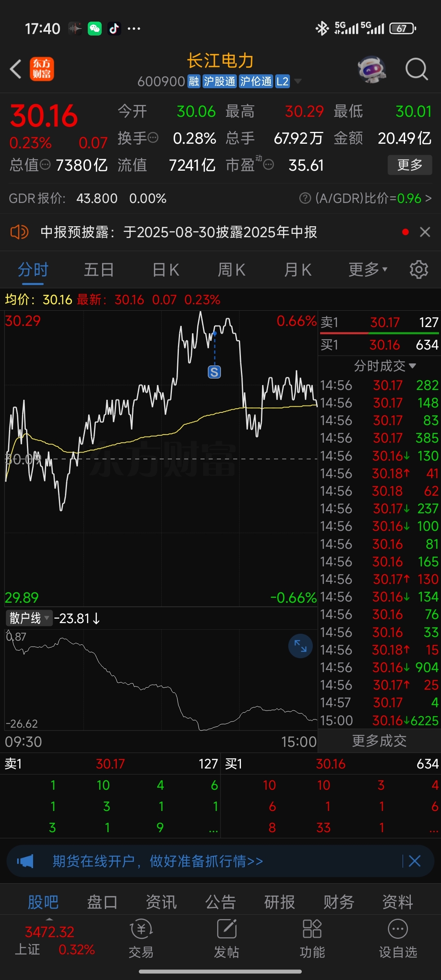Viewport: 441px width, 980px height.
Task: Open 更多成交 trade list
Action: point(379,740)
